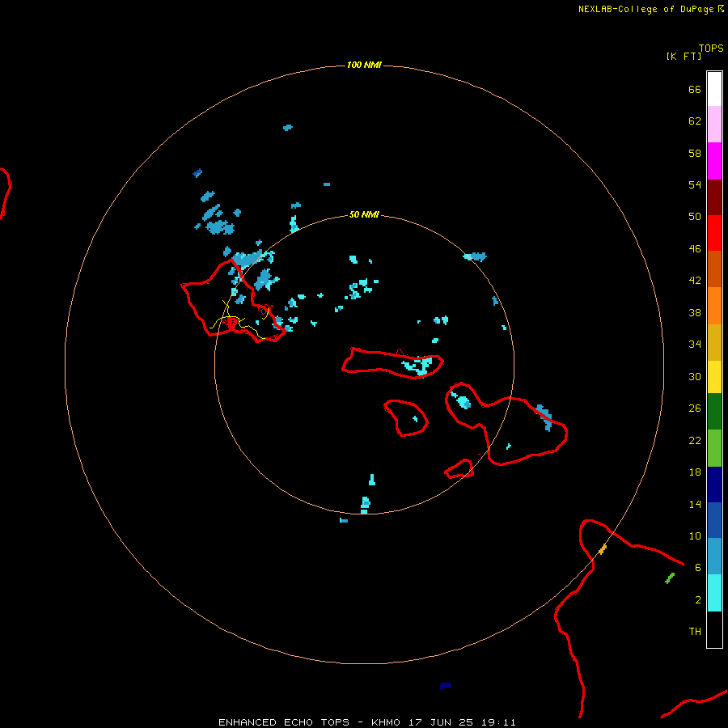Click the legend value 38
The image size is (728, 728).
[695, 312]
